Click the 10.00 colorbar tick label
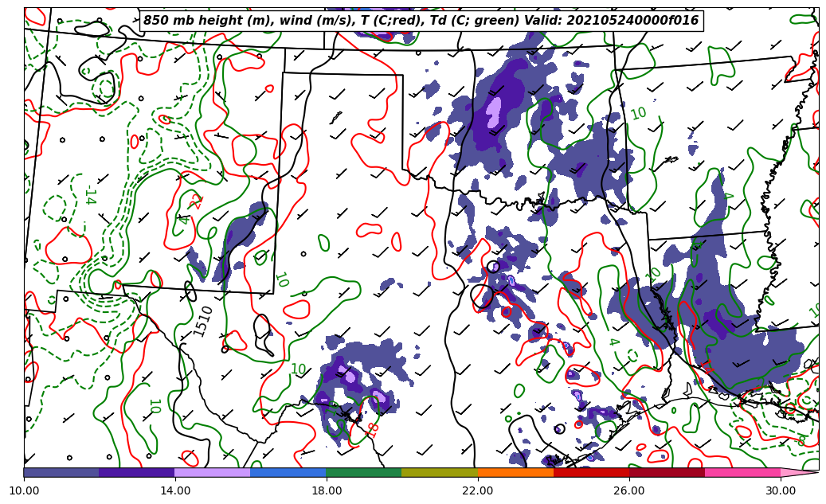 coord(24,490)
